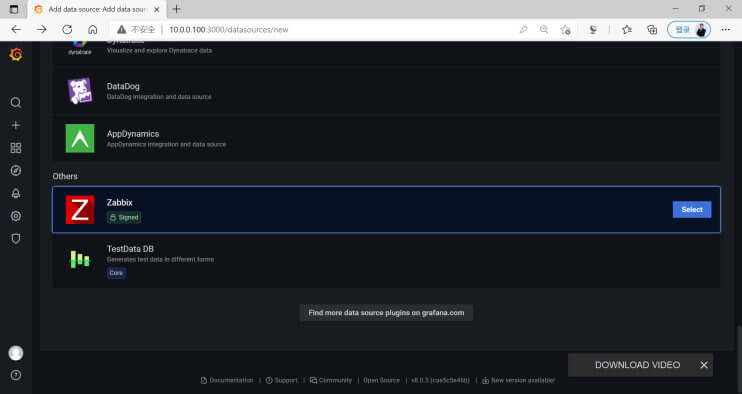Click the Create plus icon in sidebar
742x394 pixels.
click(16, 125)
